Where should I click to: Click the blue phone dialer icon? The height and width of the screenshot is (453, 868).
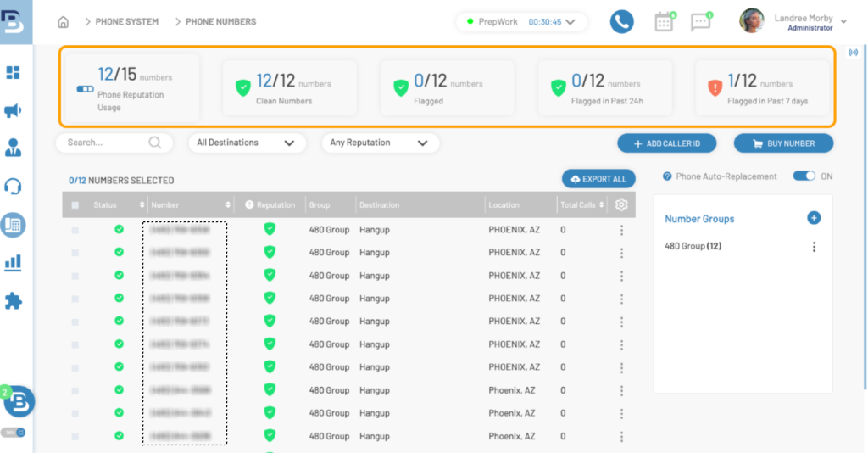point(621,21)
